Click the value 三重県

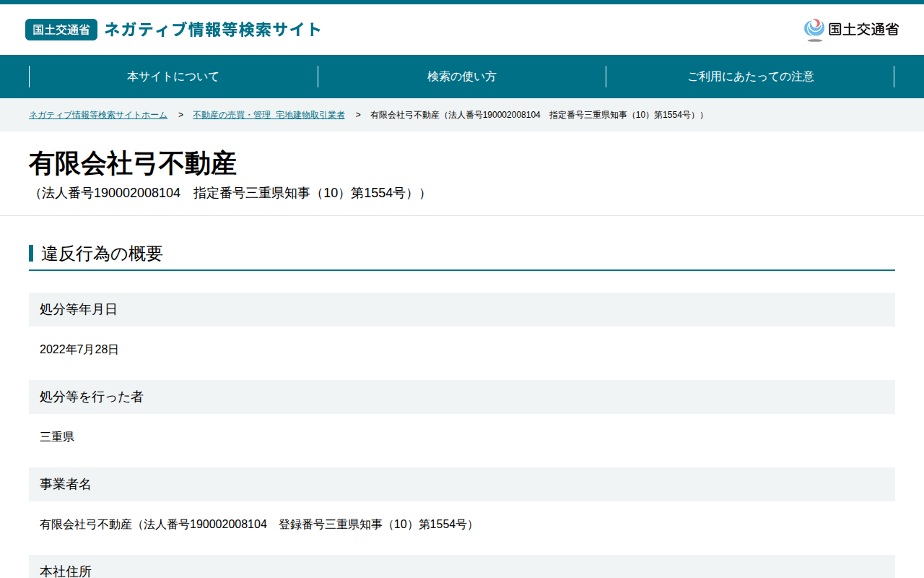pyautogui.click(x=57, y=437)
